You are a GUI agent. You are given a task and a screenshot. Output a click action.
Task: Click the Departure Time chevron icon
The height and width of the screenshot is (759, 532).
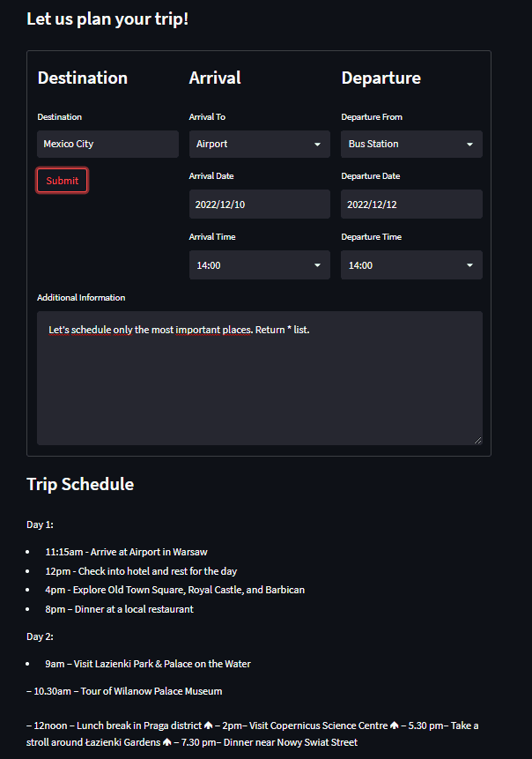(469, 265)
